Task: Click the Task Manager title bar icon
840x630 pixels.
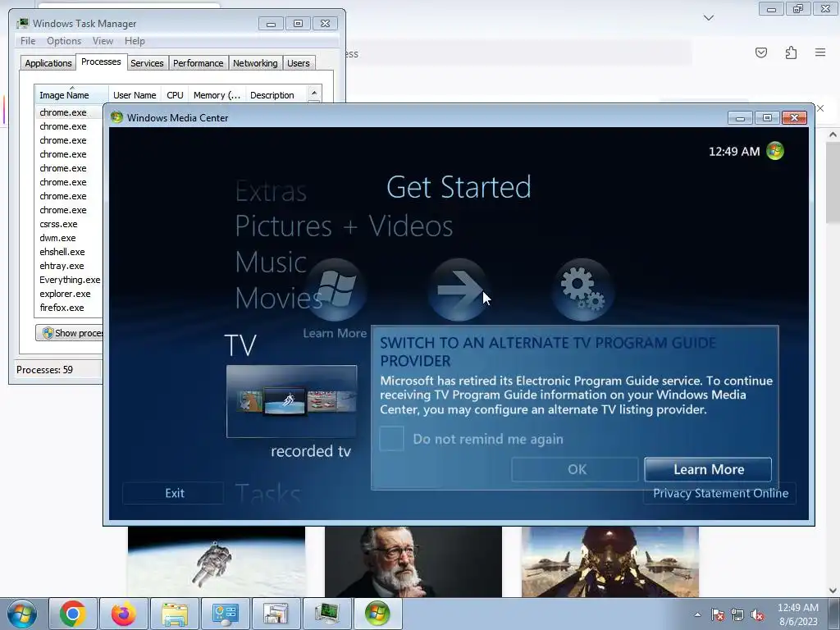Action: [x=23, y=23]
